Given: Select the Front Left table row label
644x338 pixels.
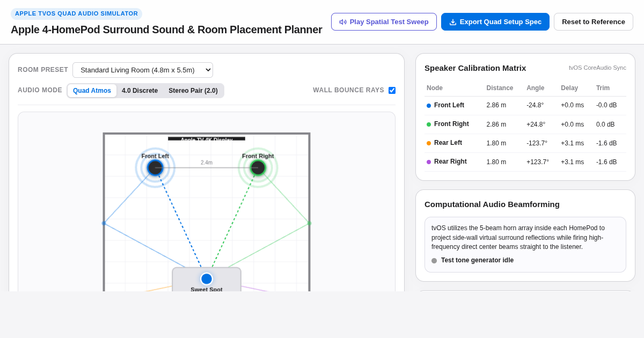Looking at the screenshot, I should click(x=449, y=105).
